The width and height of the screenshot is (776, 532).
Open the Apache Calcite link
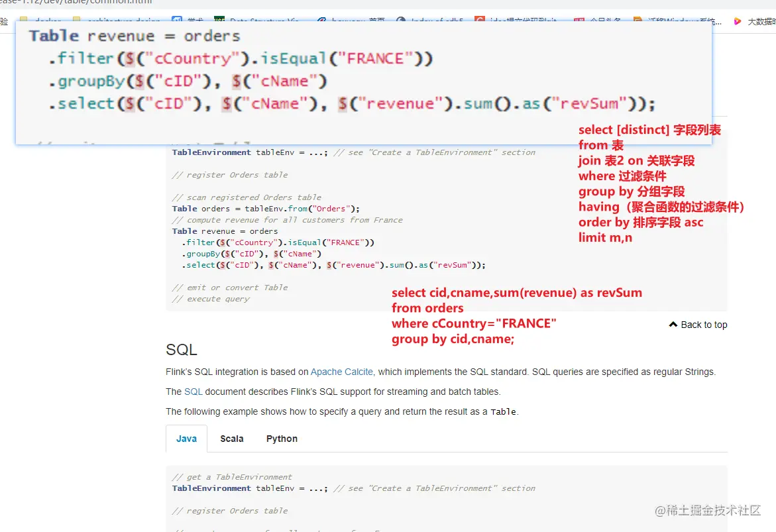pyautogui.click(x=343, y=372)
